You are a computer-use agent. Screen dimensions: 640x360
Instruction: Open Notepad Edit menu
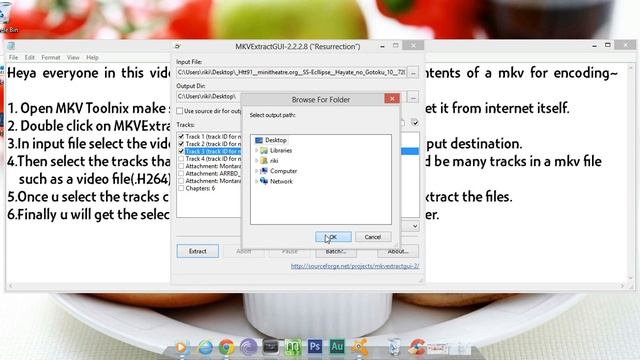pos(29,58)
